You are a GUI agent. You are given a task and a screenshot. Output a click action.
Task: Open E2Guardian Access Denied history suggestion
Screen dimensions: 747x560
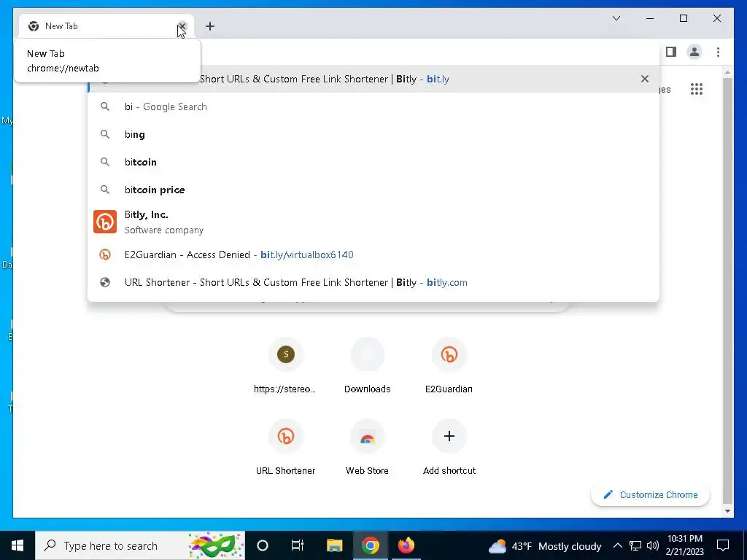[373, 254]
